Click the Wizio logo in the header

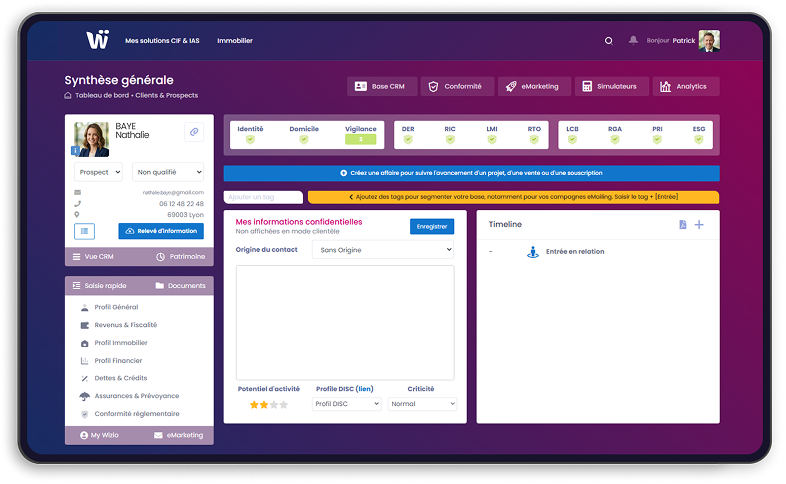coord(97,40)
